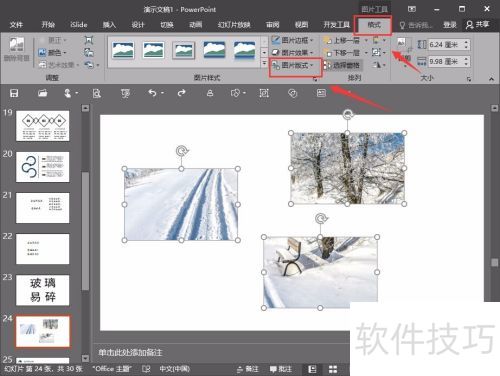Switch to normal view icon in status bar
The height and width of the screenshot is (376, 500).
tap(312, 369)
